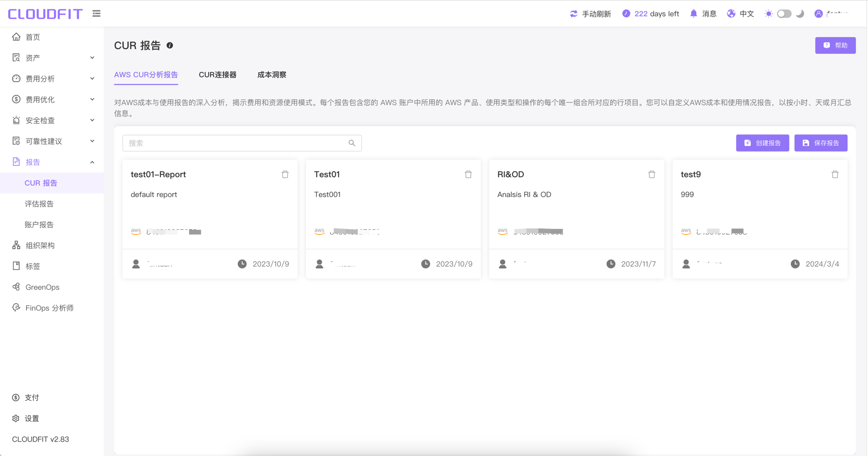Click the 组织架构 organization icon

[x=16, y=245]
